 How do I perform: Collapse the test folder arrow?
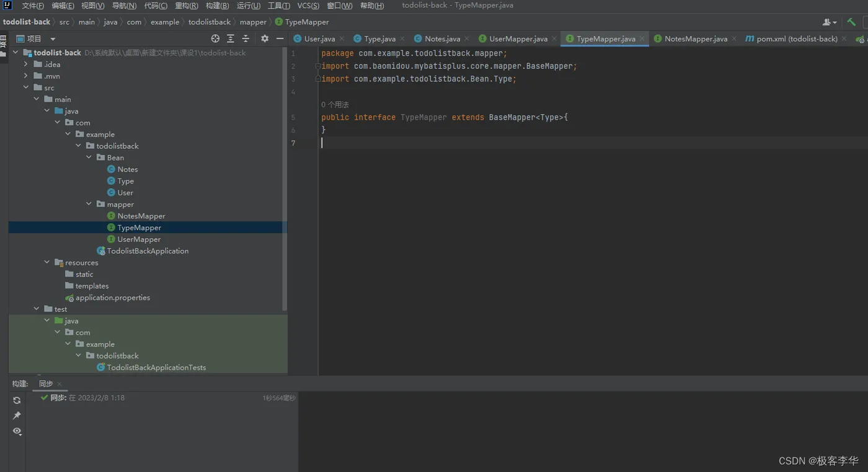pyautogui.click(x=37, y=309)
